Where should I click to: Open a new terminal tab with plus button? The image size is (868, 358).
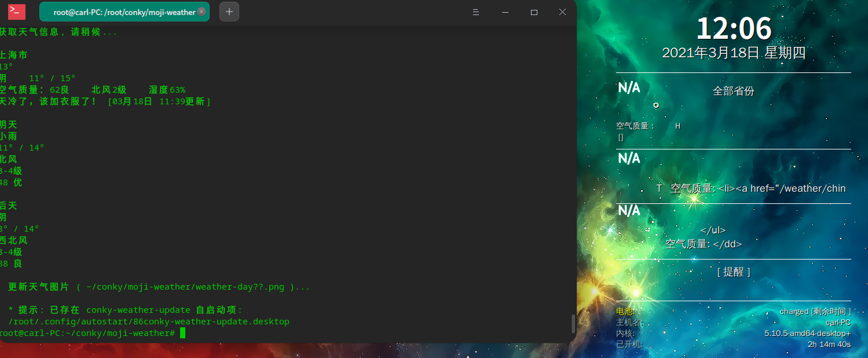point(229,12)
